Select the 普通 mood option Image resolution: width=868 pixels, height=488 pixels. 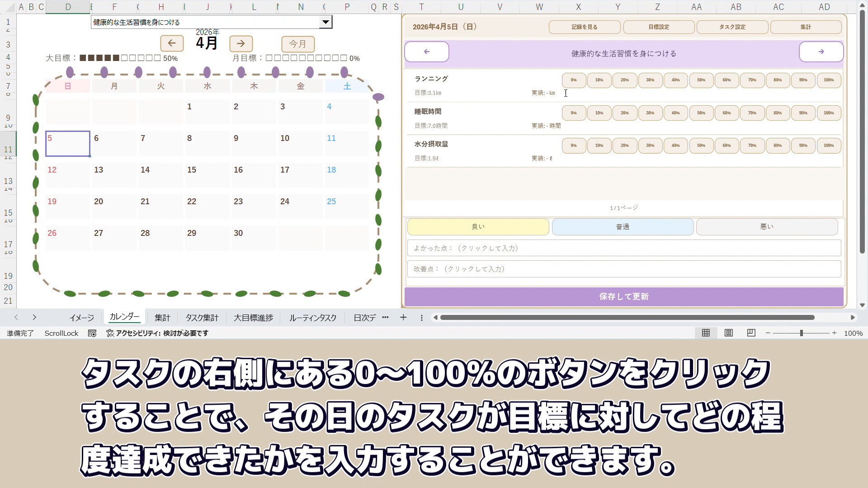pyautogui.click(x=623, y=227)
